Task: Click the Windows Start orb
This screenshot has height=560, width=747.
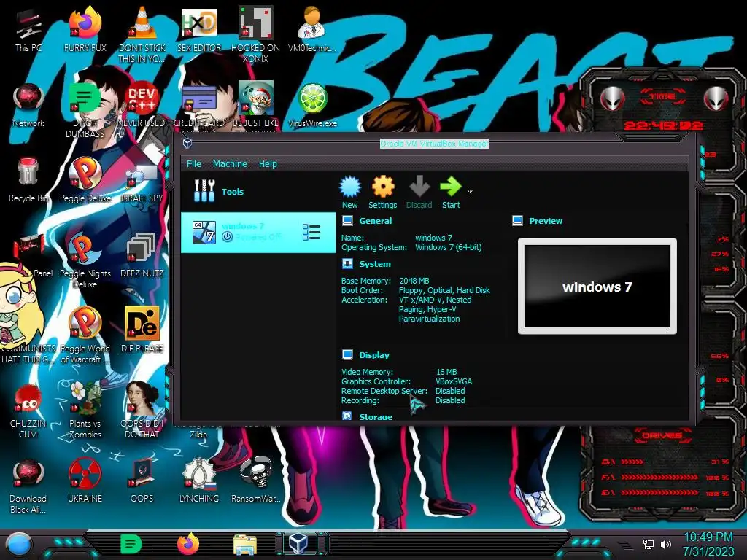Action: click(x=19, y=544)
